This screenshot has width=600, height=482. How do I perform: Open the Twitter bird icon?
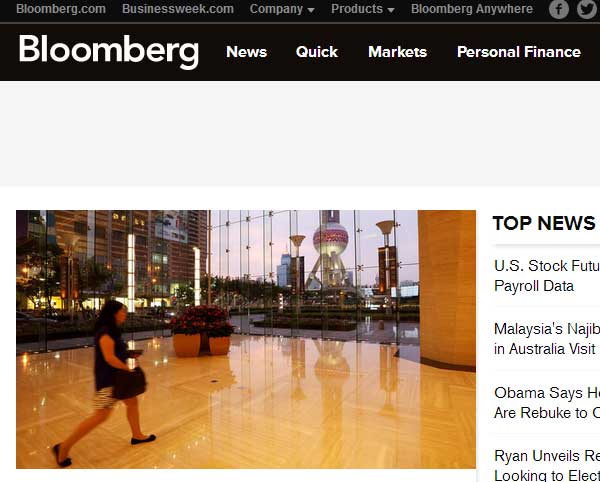pos(588,9)
